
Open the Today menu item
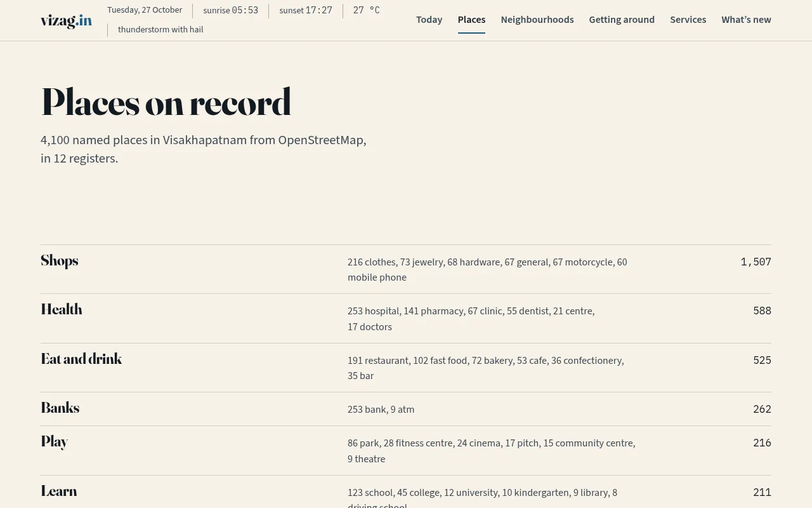coord(429,20)
